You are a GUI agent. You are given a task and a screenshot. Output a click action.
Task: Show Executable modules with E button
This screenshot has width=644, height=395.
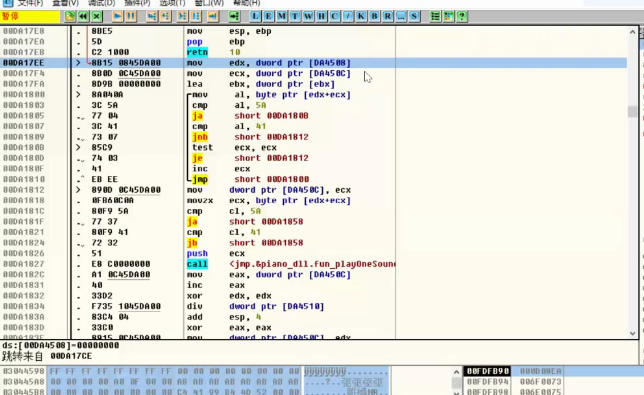268,16
